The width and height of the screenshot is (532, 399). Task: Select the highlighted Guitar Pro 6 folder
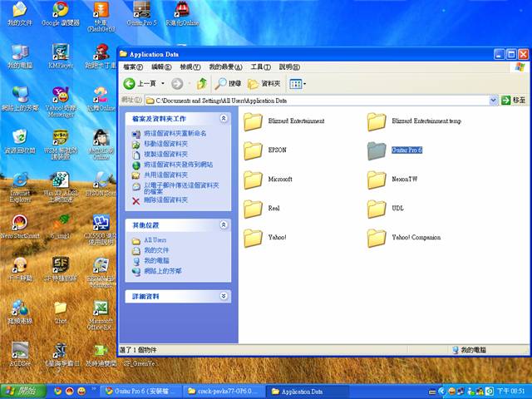click(x=395, y=150)
